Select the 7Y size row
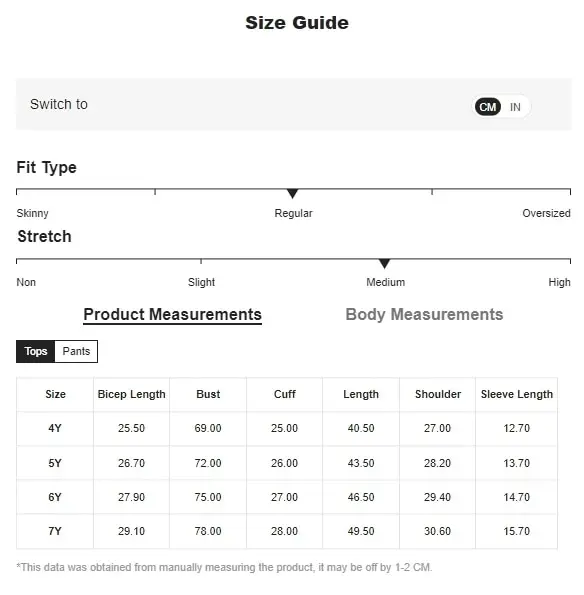 pos(287,532)
